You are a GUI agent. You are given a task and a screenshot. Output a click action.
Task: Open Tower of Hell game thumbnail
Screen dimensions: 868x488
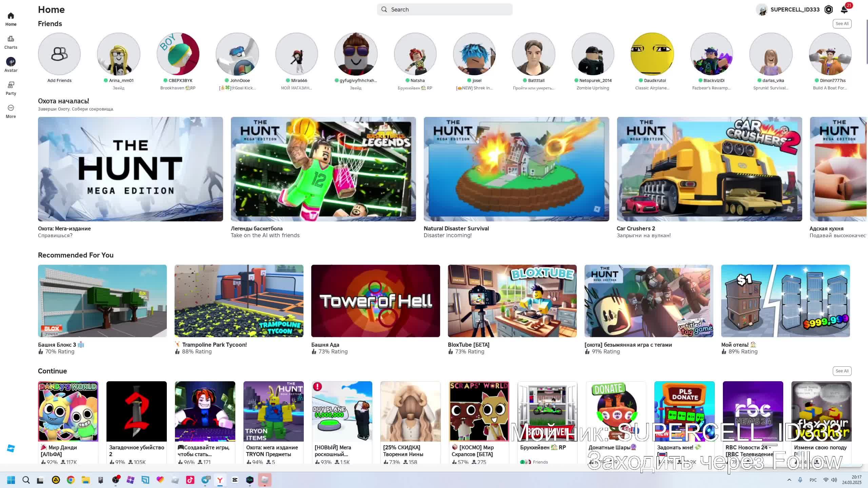(375, 301)
